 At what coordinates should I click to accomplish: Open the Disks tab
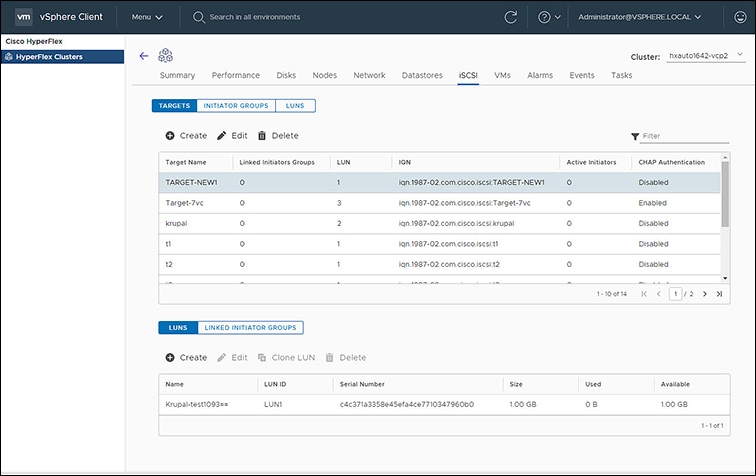[286, 75]
